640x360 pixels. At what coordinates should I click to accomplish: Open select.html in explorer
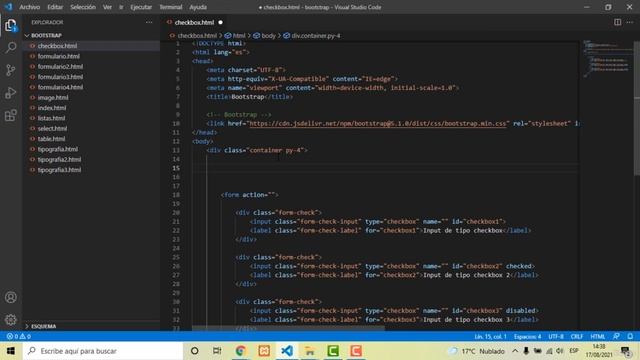click(52, 129)
